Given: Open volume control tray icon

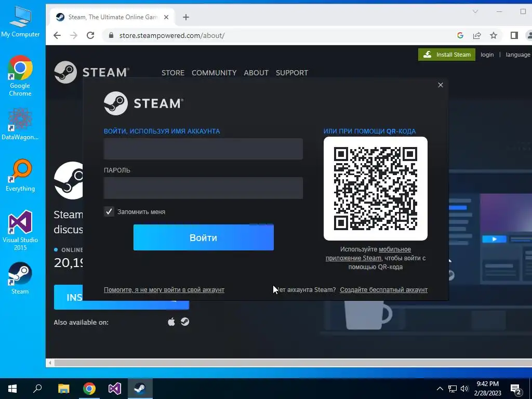Looking at the screenshot, I should [x=464, y=389].
